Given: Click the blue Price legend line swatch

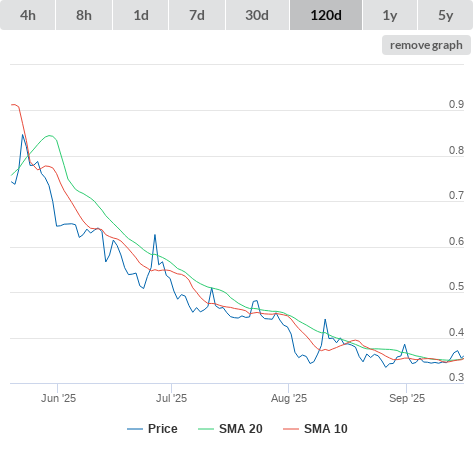Looking at the screenshot, I should coord(135,429).
